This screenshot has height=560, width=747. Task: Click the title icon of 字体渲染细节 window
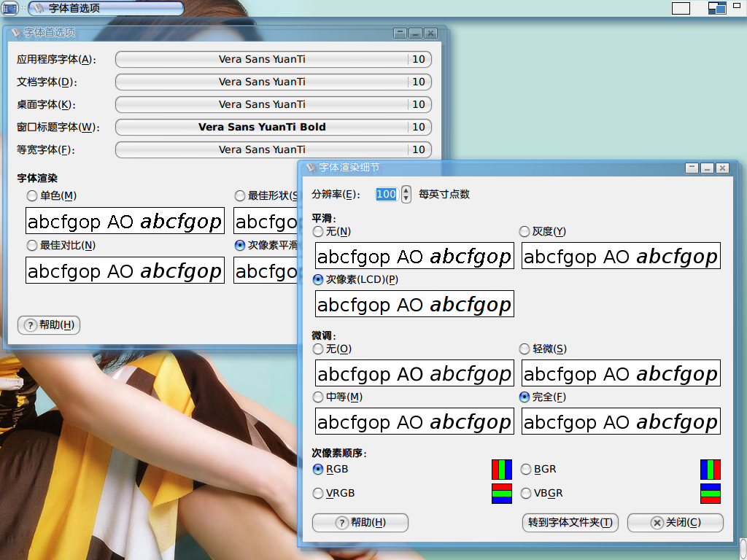point(311,168)
